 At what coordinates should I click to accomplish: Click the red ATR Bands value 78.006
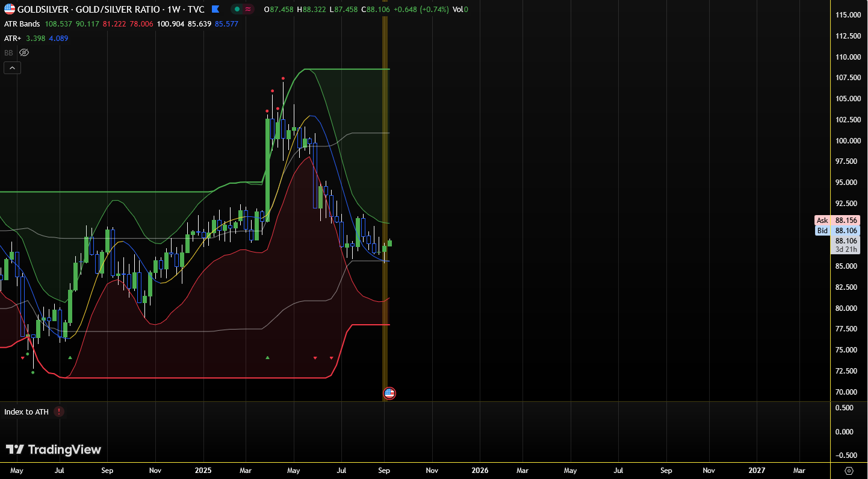(x=141, y=24)
